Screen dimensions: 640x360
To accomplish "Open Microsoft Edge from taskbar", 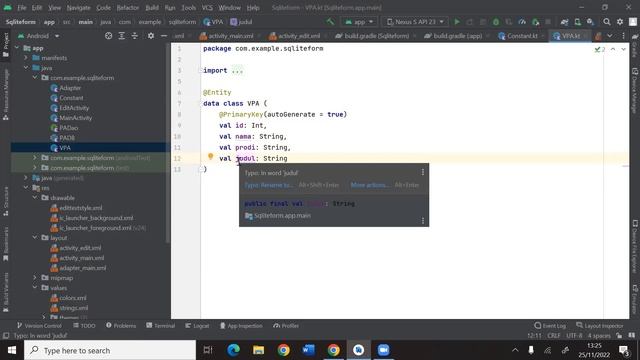I will pos(233,350).
